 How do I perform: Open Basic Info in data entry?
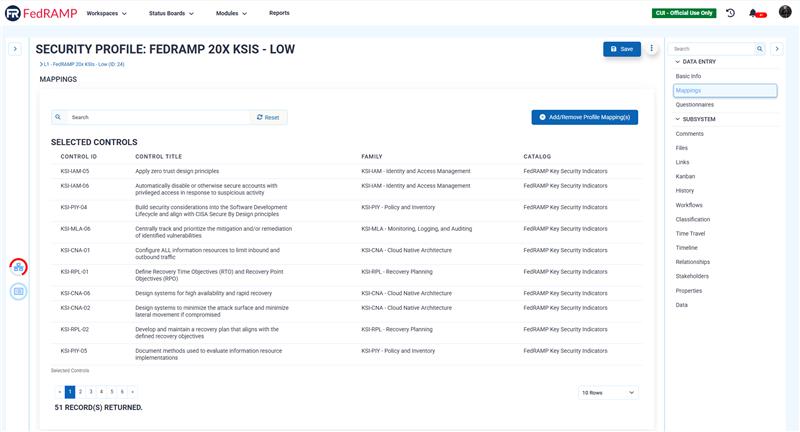[688, 76]
